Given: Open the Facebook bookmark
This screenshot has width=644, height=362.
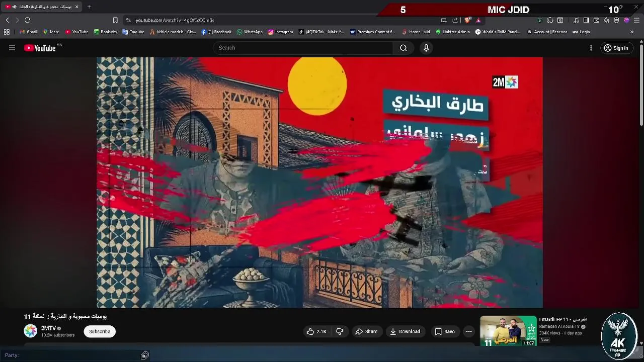Looking at the screenshot, I should (x=216, y=32).
